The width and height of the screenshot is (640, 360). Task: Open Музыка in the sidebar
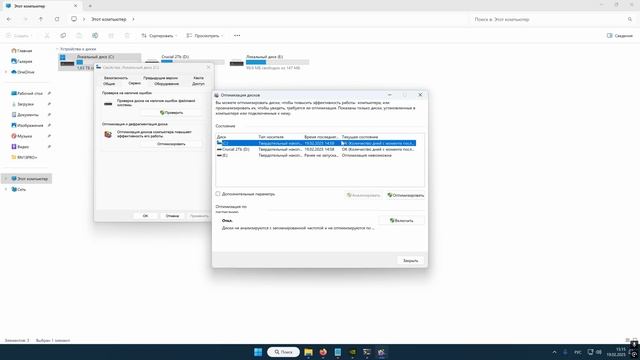click(22, 136)
